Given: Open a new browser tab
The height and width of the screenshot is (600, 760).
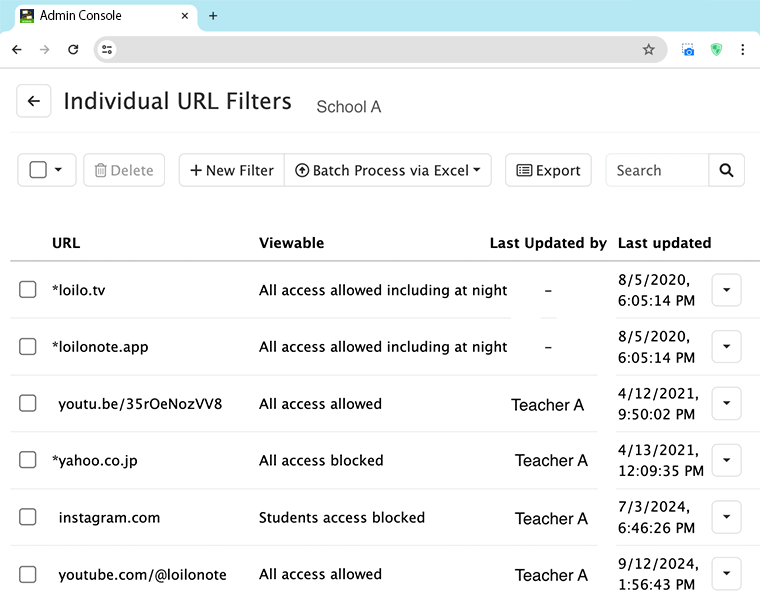Looking at the screenshot, I should click(213, 16).
